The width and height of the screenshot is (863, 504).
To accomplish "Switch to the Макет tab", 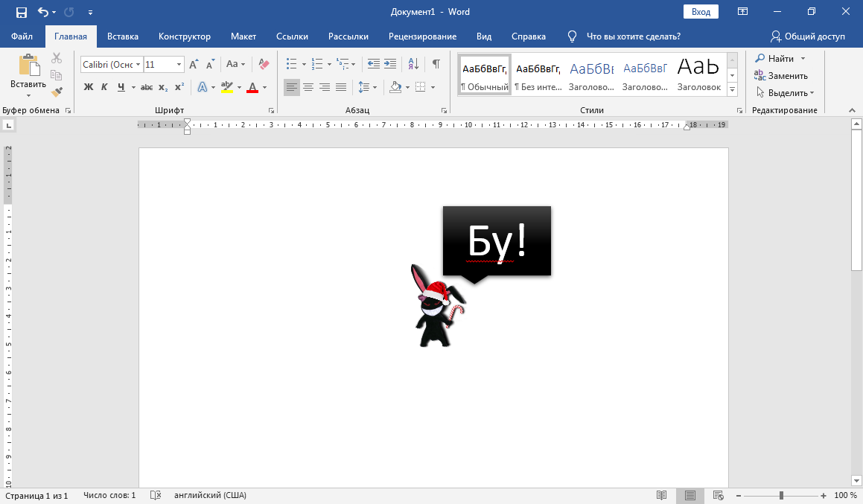I will click(243, 36).
